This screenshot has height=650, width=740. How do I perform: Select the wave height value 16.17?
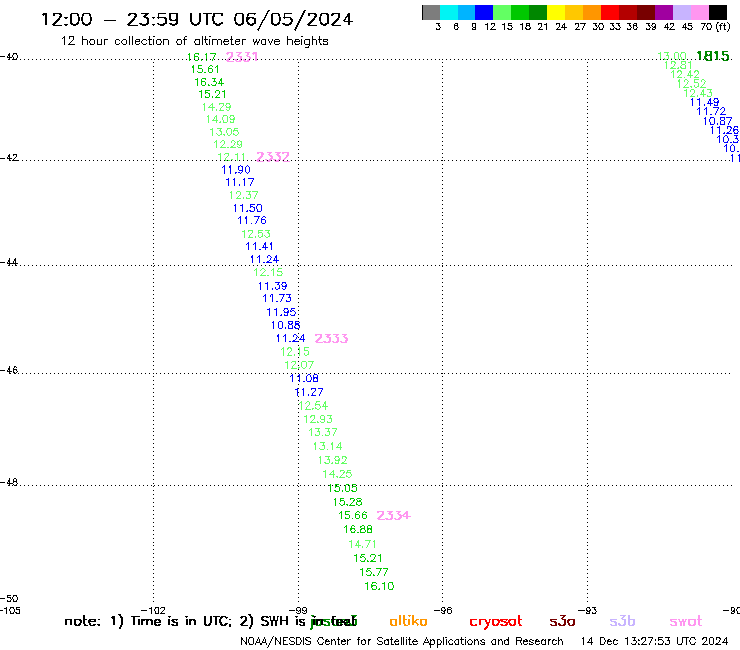coord(202,57)
